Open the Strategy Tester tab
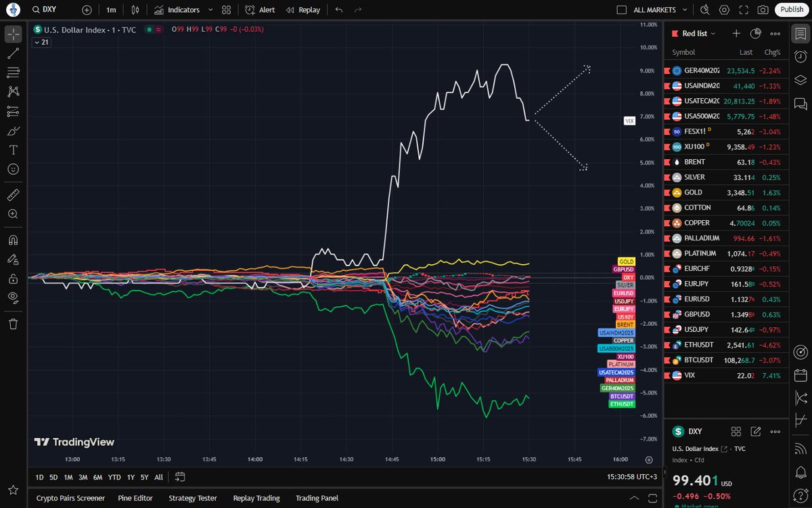Viewport: 812px width, 508px height. pos(193,498)
